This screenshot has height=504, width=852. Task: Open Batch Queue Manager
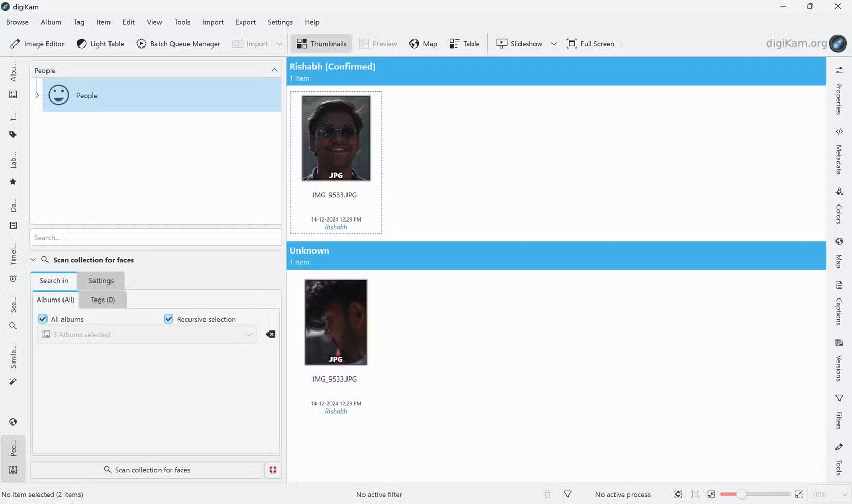pos(178,44)
